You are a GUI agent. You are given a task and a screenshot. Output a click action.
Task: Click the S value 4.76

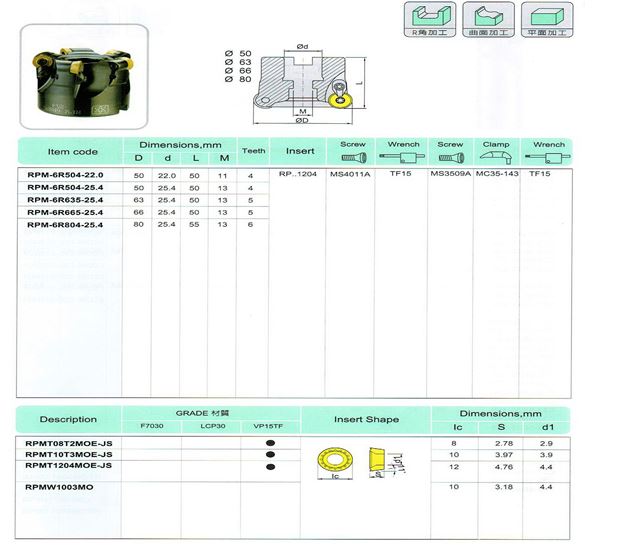(504, 467)
